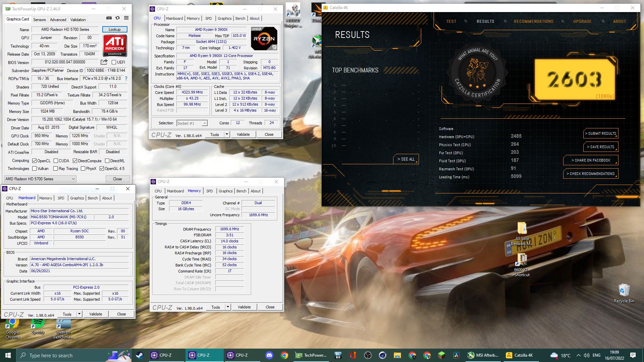Toggle the Vulkan checkbox

[34, 169]
